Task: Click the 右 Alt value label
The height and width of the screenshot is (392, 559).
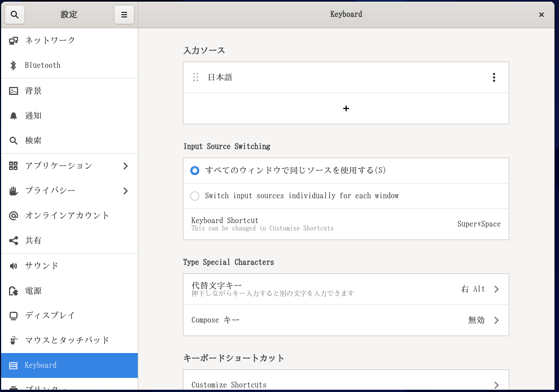Action: click(x=473, y=289)
